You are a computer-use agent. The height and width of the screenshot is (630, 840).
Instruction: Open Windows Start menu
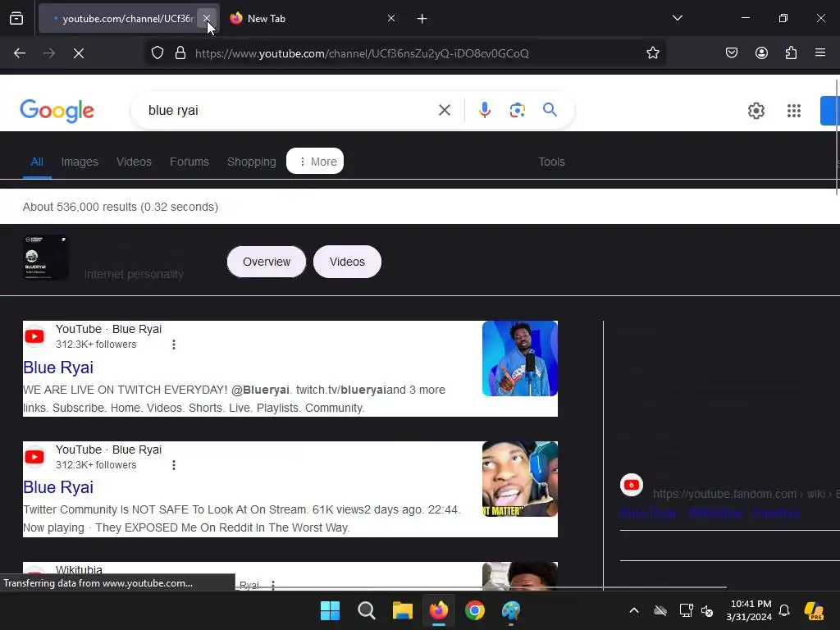click(330, 610)
